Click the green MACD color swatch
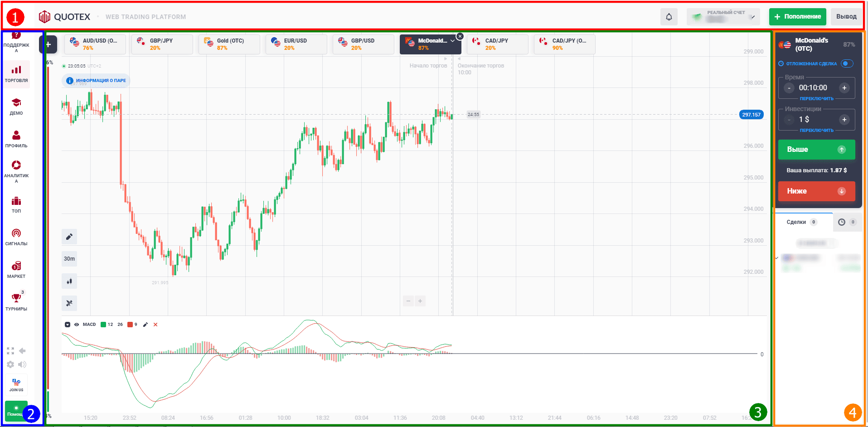This screenshot has width=868, height=427. pos(103,325)
